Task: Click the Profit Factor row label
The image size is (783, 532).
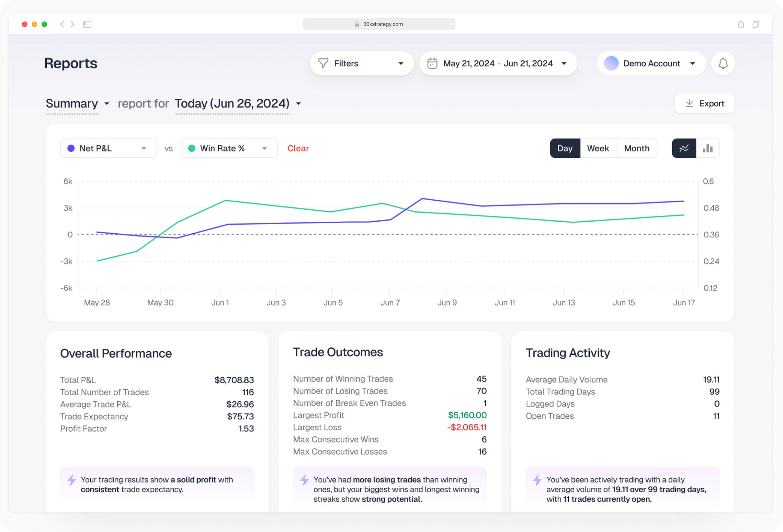Action: coord(84,429)
